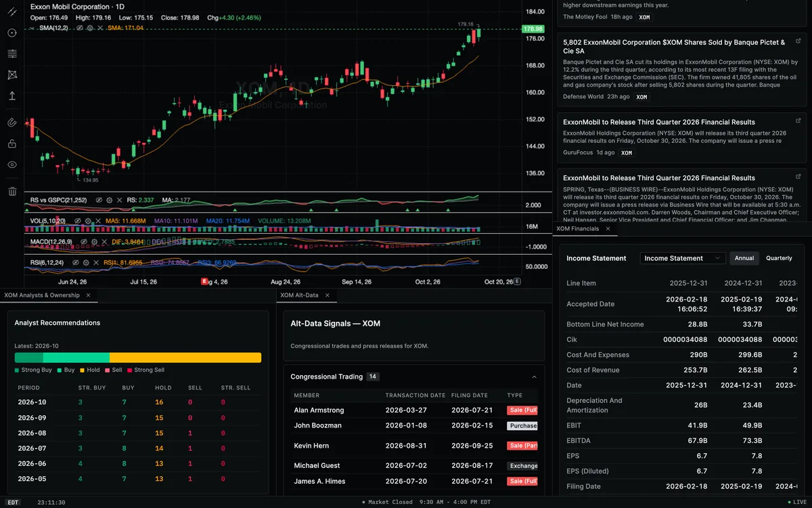Open the horizontal lines channel tool
This screenshot has height=508, width=812.
pyautogui.click(x=12, y=54)
